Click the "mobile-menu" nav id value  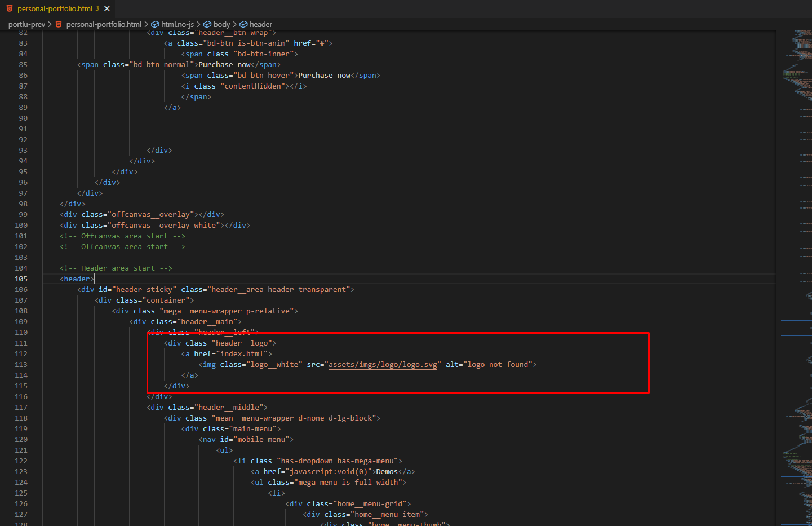pos(261,440)
